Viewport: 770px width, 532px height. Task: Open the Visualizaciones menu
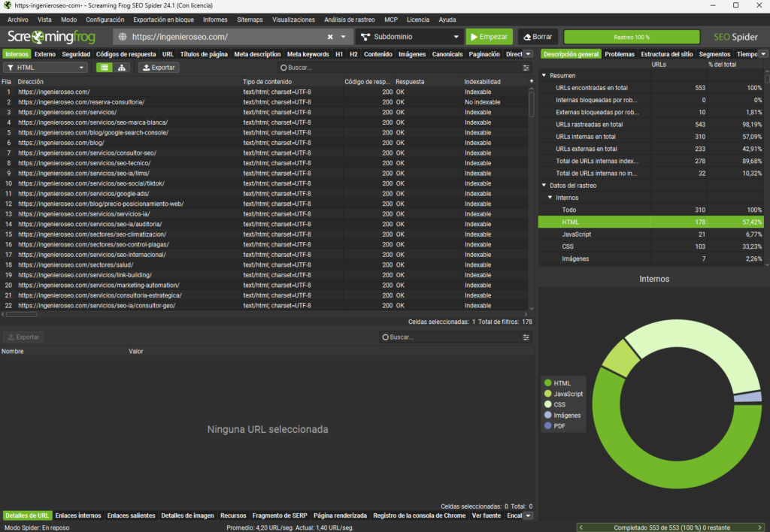point(294,20)
